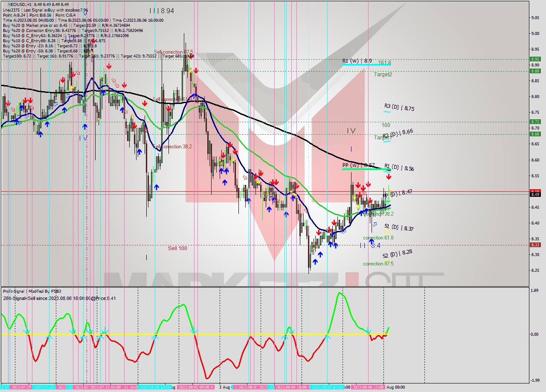This screenshot has height=392, width=546.
Task: Click the 8.25 price scale value
Action: point(535,270)
